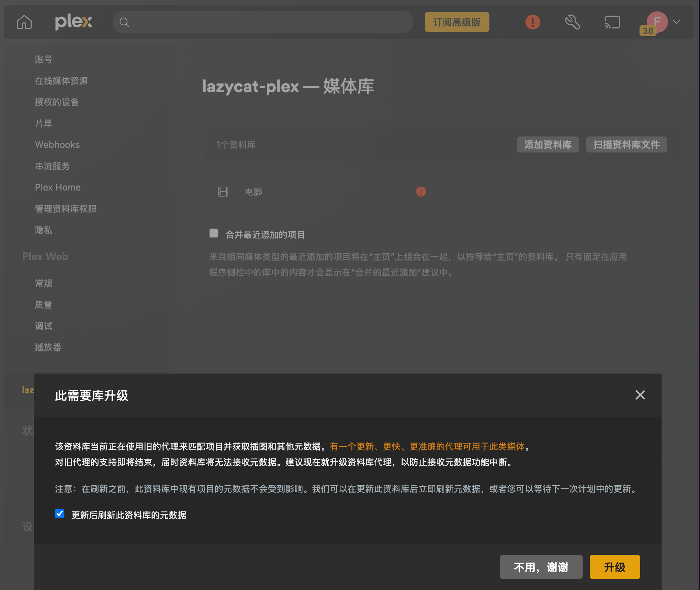The height and width of the screenshot is (590, 700).
Task: Open 账号 settings page
Action: click(x=43, y=59)
